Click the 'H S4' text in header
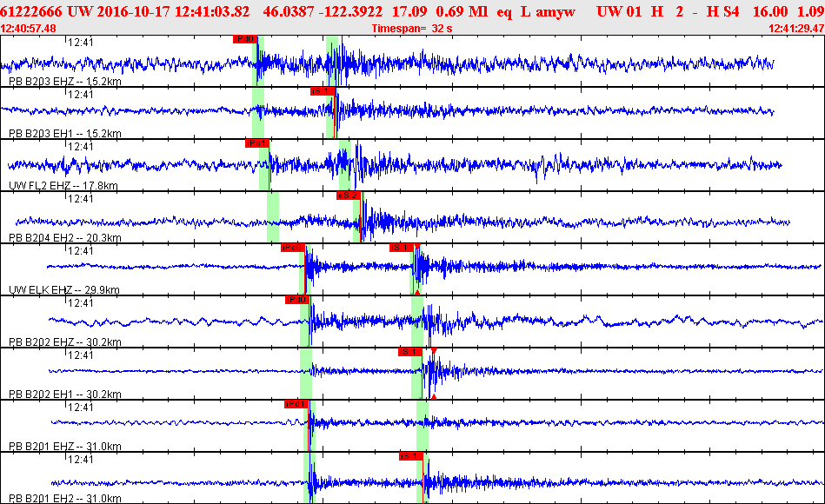The width and height of the screenshot is (825, 504). pos(722,11)
